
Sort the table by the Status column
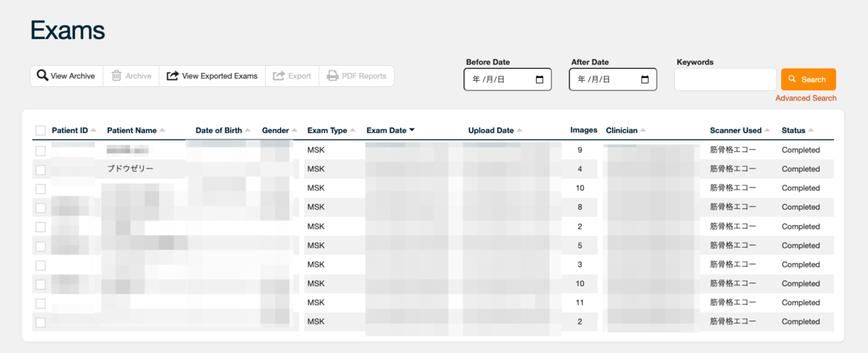pos(793,130)
